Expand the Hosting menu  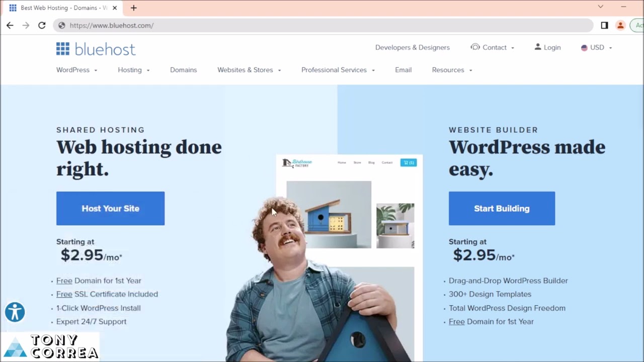click(x=134, y=70)
